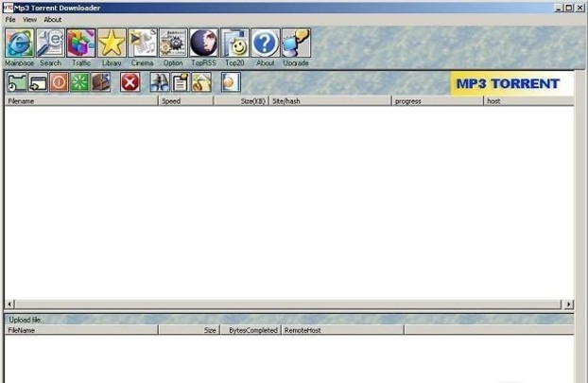Open the File menu
This screenshot has height=383, width=588.
pyautogui.click(x=10, y=20)
